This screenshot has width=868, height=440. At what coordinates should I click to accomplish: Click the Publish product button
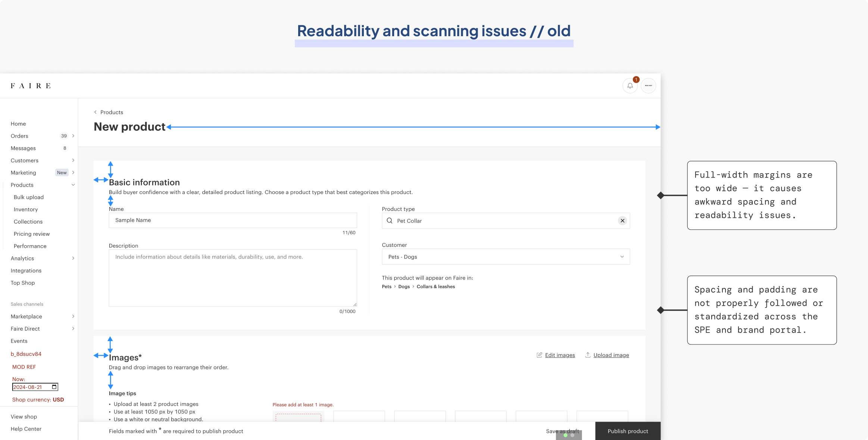point(628,431)
